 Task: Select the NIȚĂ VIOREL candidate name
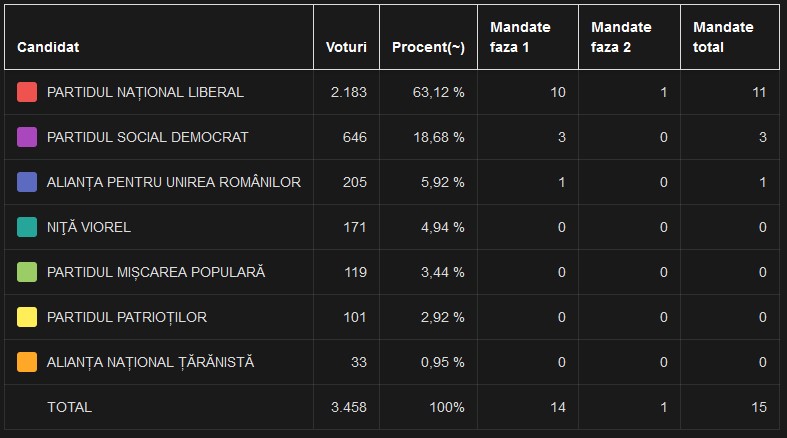coord(89,228)
